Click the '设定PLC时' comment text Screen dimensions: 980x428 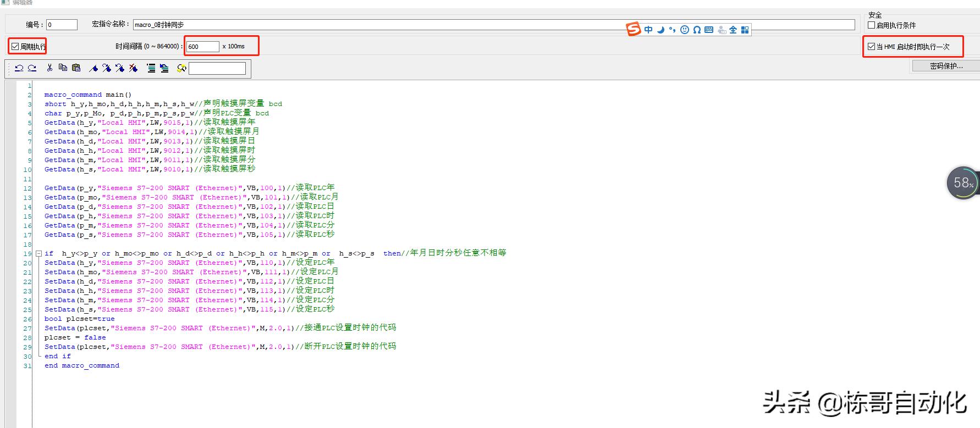point(315,290)
